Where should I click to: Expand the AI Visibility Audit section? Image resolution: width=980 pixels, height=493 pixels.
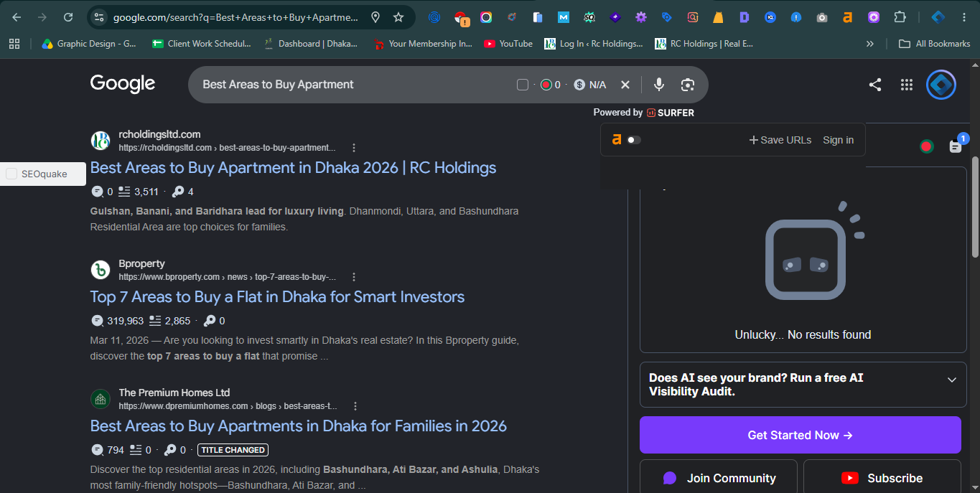803,385
